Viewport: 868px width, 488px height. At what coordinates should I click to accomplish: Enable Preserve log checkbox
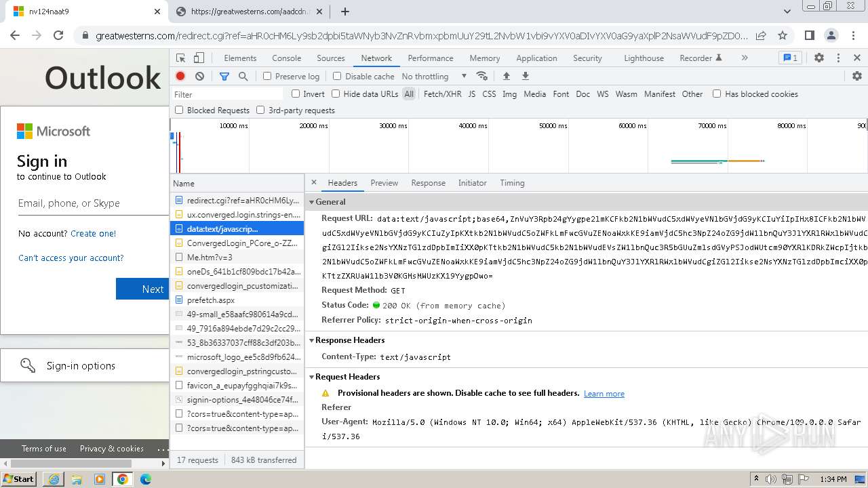click(267, 77)
